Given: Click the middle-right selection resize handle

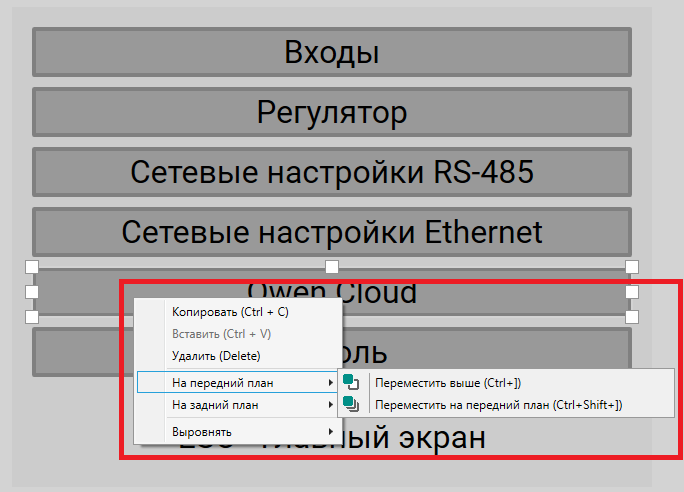Looking at the screenshot, I should [632, 292].
